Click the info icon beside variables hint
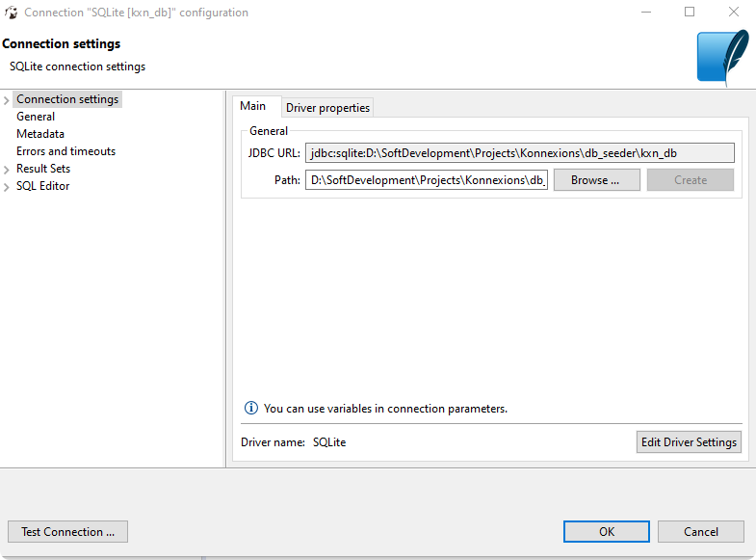756x560 pixels. (x=250, y=408)
